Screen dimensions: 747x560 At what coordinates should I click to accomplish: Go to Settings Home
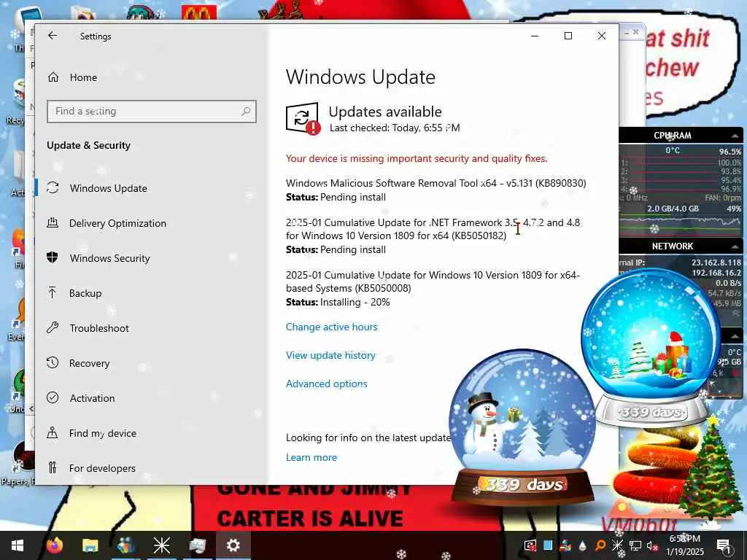click(x=83, y=77)
